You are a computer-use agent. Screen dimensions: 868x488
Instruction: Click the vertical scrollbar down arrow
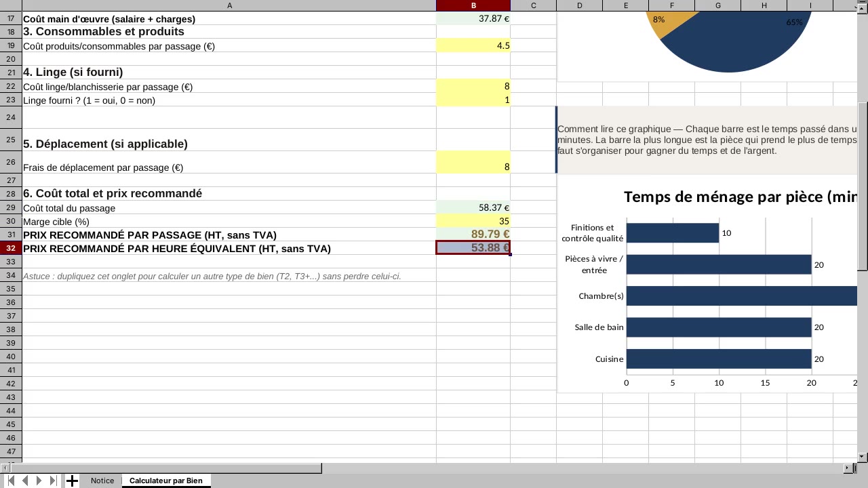(863, 457)
